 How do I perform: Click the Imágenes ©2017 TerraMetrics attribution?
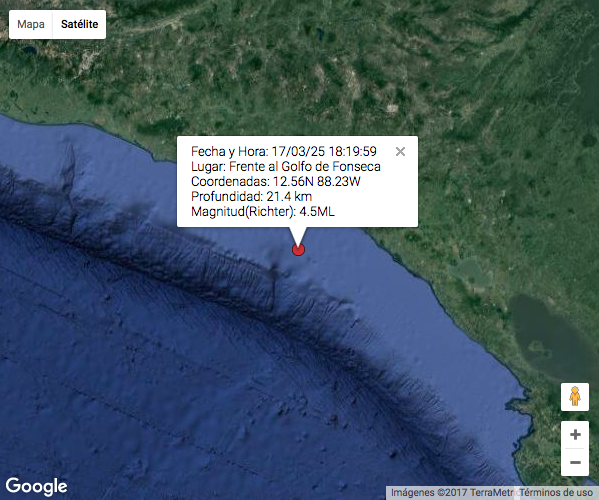click(452, 493)
